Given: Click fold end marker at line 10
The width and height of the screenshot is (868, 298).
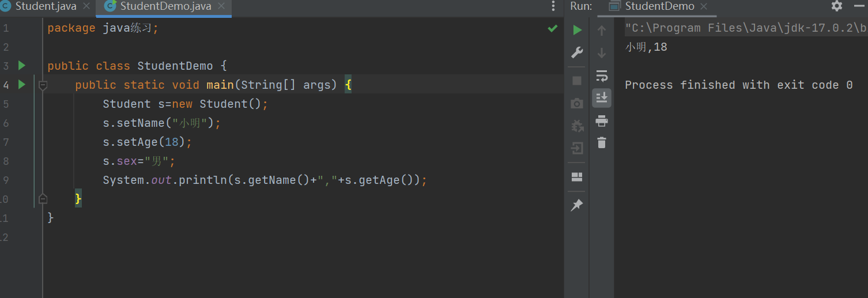Looking at the screenshot, I should [43, 199].
